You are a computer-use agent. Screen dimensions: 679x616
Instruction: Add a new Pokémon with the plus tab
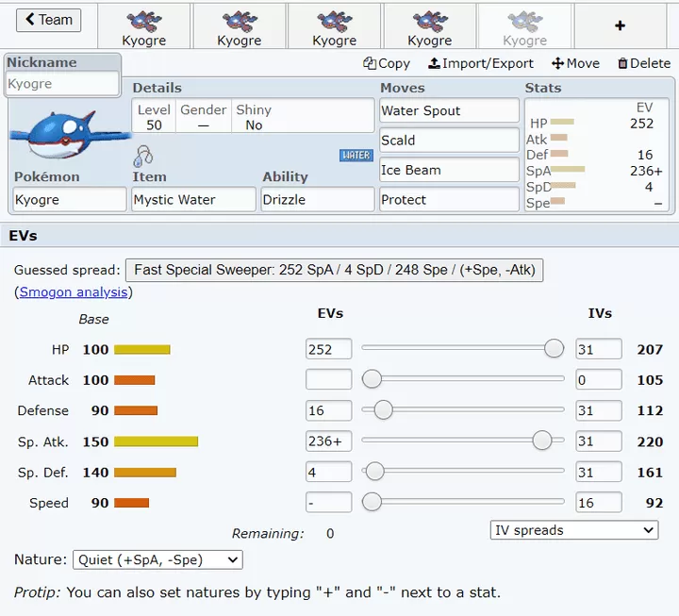coord(620,26)
